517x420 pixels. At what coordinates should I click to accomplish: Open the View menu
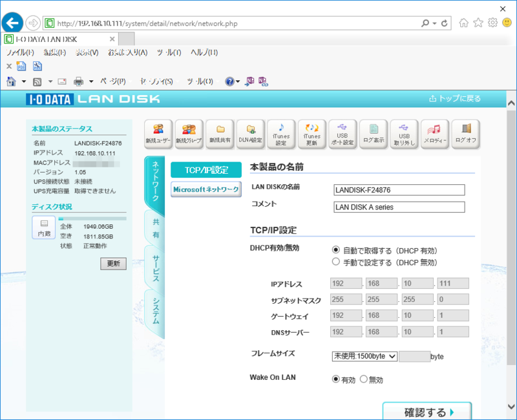click(x=87, y=52)
